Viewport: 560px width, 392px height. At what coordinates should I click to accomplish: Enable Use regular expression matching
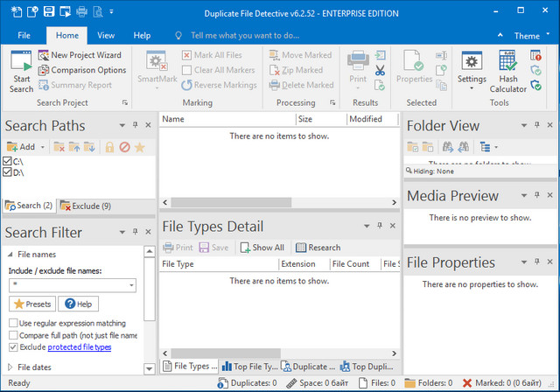click(x=13, y=324)
